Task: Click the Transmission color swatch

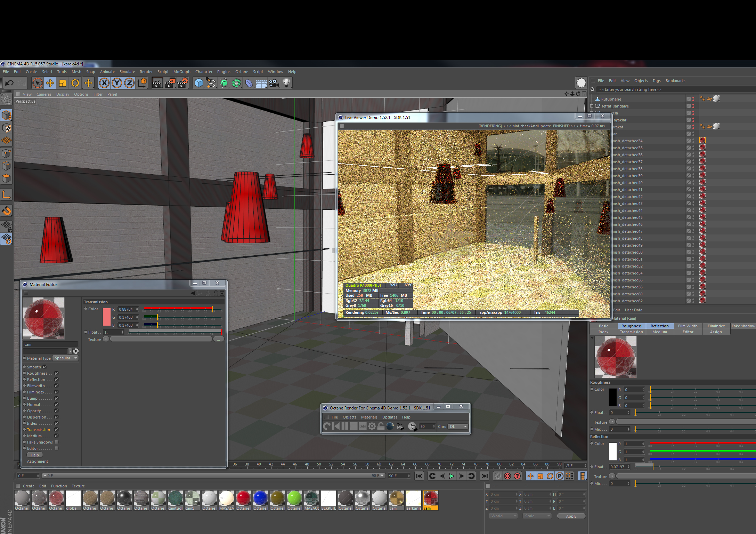Action: [x=107, y=317]
